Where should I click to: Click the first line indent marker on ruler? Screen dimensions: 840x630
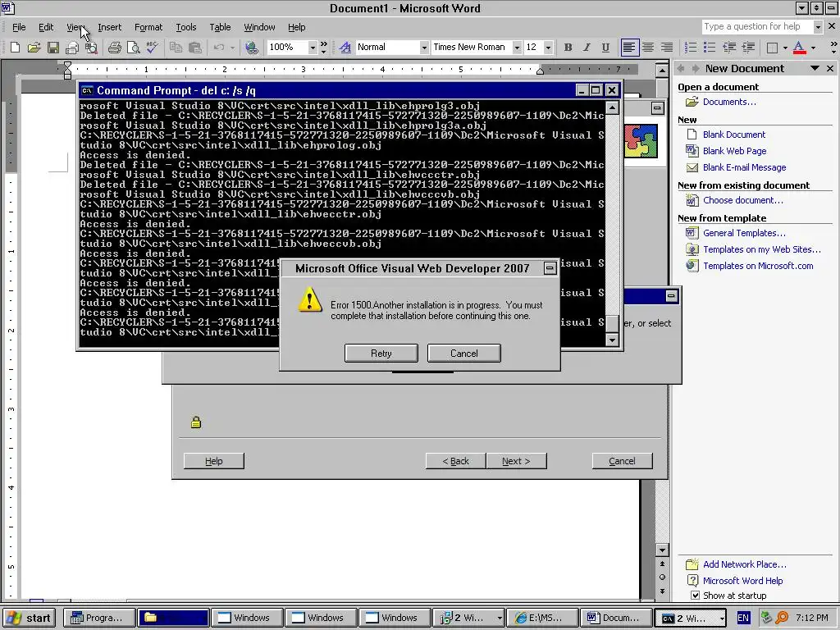click(x=67, y=66)
